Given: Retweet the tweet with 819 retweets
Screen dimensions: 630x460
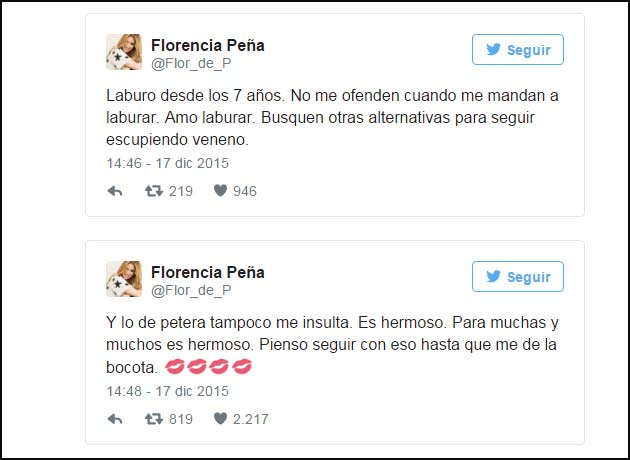Looking at the screenshot, I should pos(154,419).
